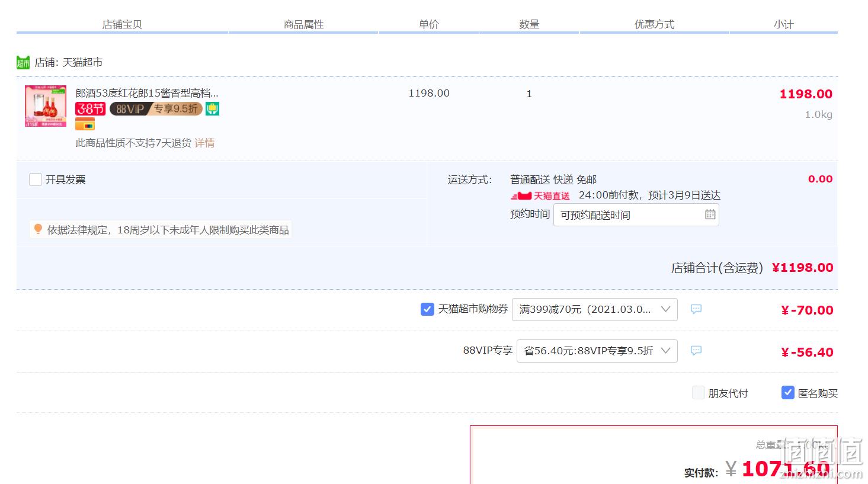Click the 1.0kg weight text
868x484 pixels.
818,114
